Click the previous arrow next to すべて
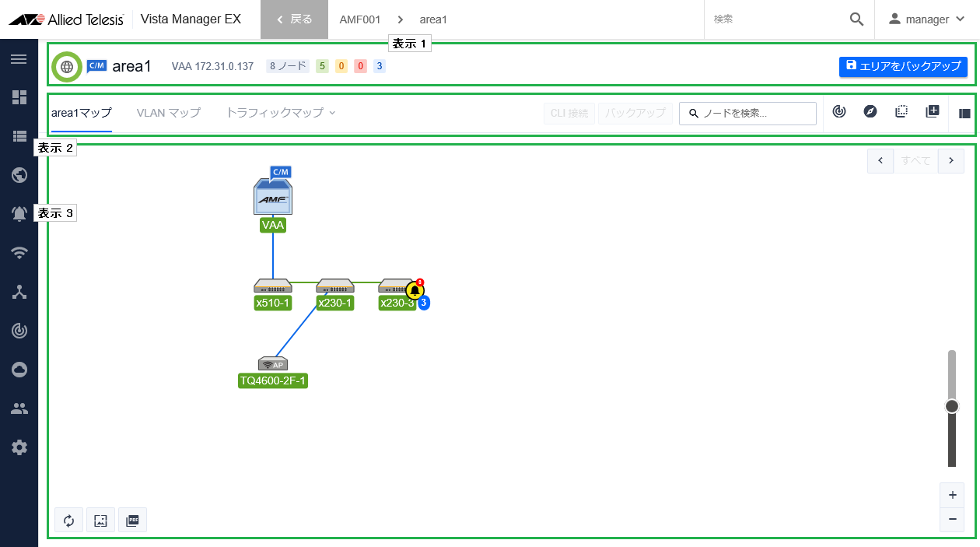Image resolution: width=980 pixels, height=547 pixels. pos(880,160)
